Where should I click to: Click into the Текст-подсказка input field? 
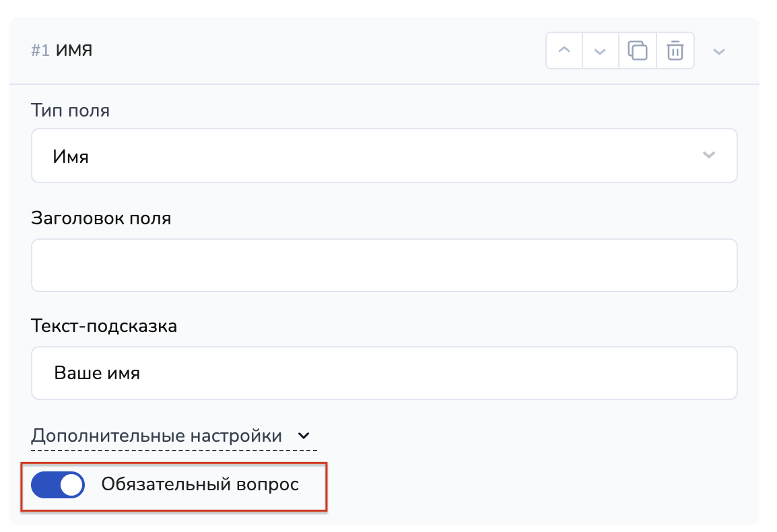384,373
